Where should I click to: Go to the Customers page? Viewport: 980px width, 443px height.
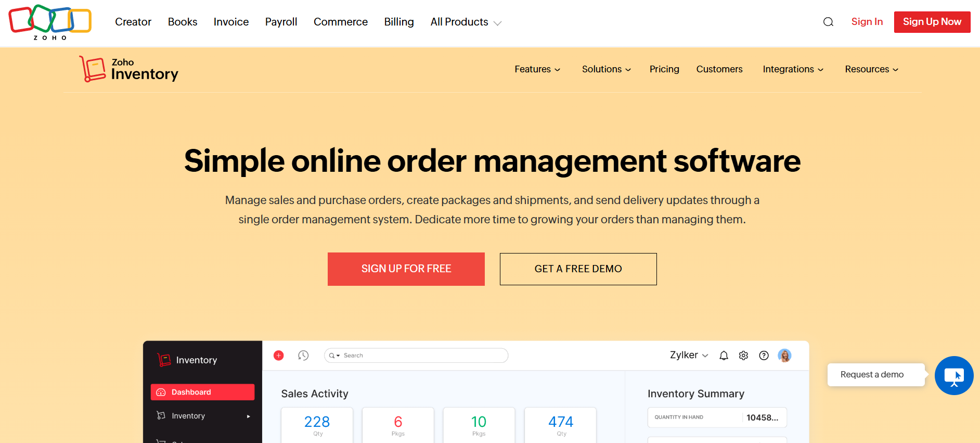(x=719, y=69)
